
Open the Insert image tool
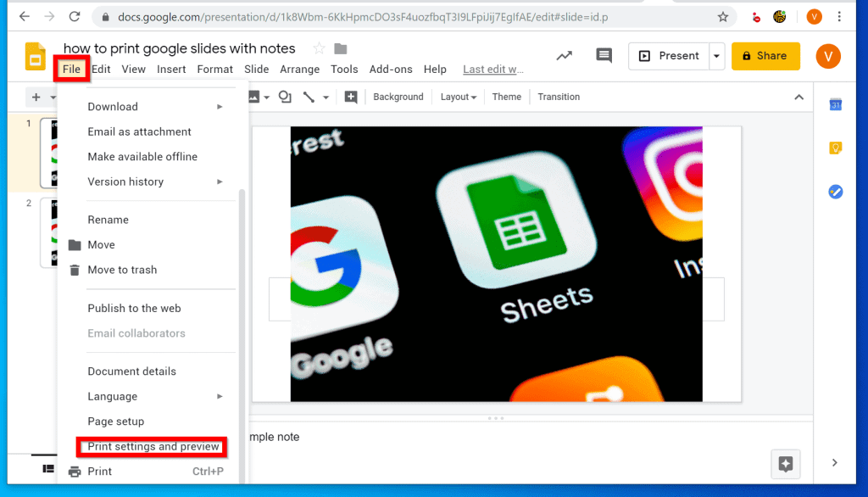click(x=254, y=97)
